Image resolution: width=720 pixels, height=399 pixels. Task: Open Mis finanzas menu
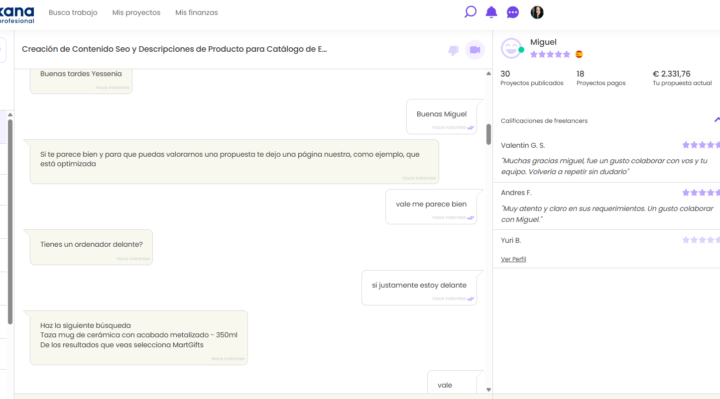(x=197, y=12)
